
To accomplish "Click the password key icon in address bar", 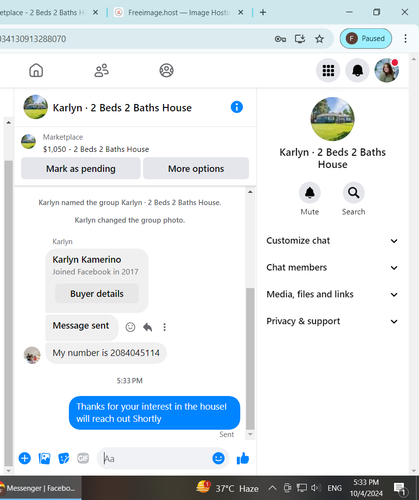I will tap(280, 39).
